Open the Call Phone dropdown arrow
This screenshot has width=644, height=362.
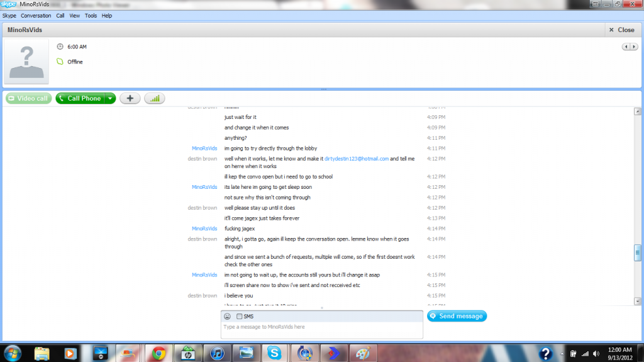coord(110,98)
